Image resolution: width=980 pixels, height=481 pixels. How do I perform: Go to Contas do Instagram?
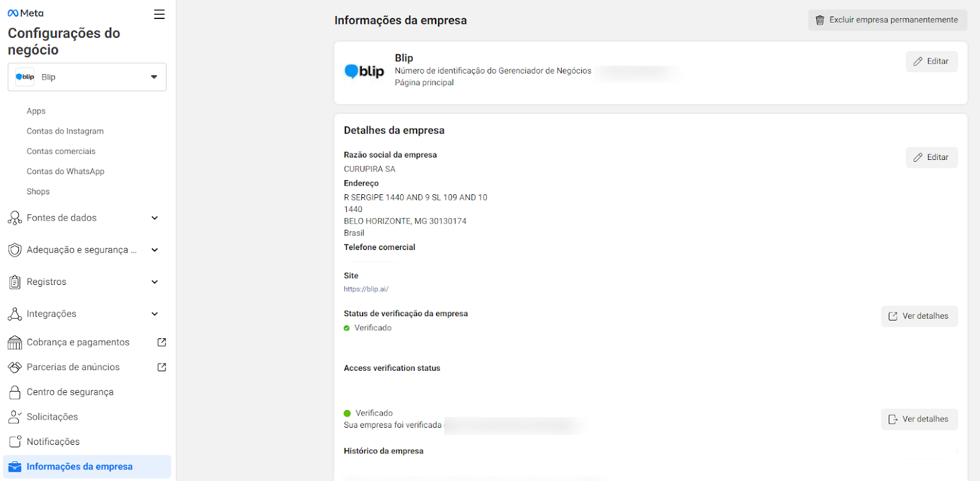65,131
